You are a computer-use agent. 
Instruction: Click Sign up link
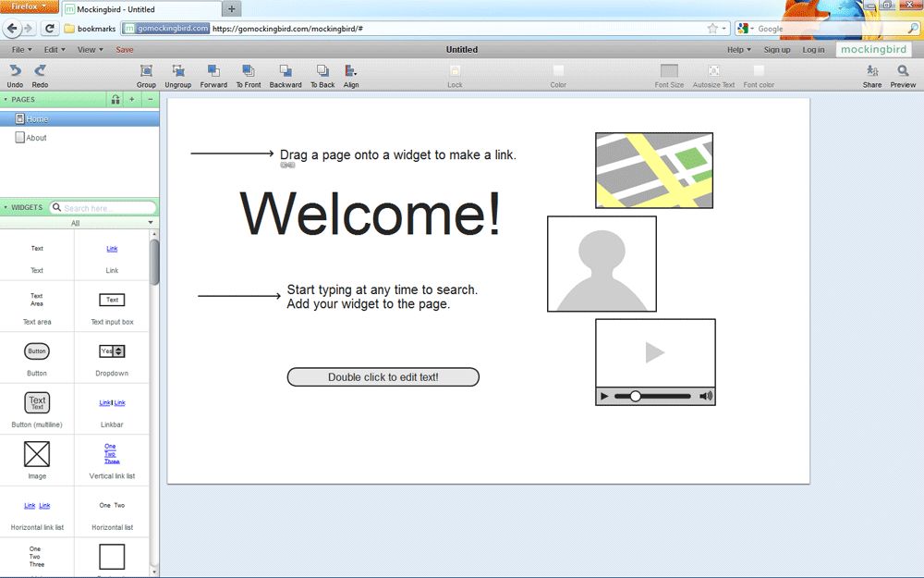point(777,50)
